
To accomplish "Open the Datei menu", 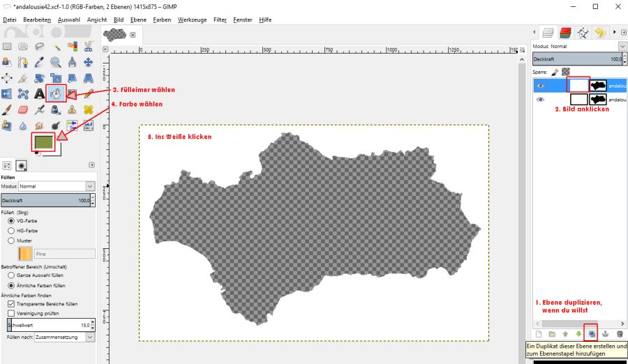I will [10, 20].
